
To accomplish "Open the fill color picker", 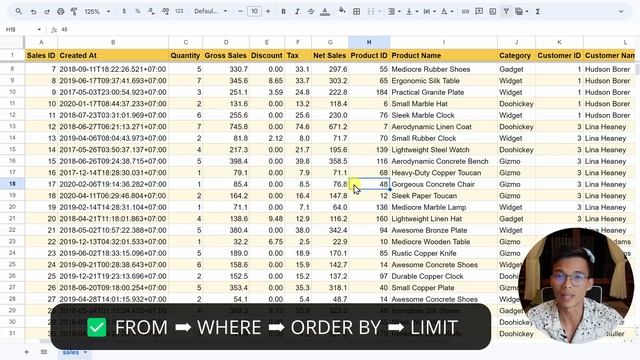I will pos(342,11).
